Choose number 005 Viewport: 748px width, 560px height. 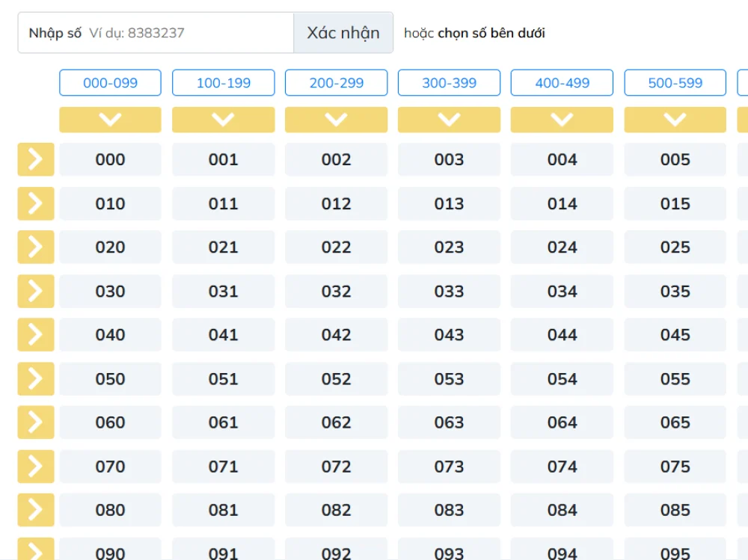(675, 159)
